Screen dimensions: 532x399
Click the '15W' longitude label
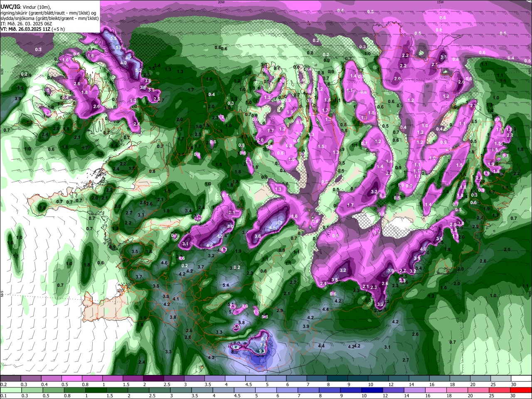[440, 2]
